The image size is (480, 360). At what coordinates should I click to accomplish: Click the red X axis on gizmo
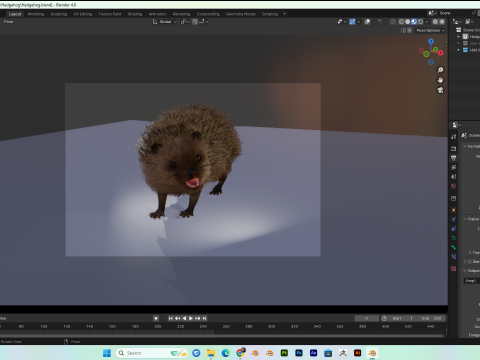[x=441, y=53]
